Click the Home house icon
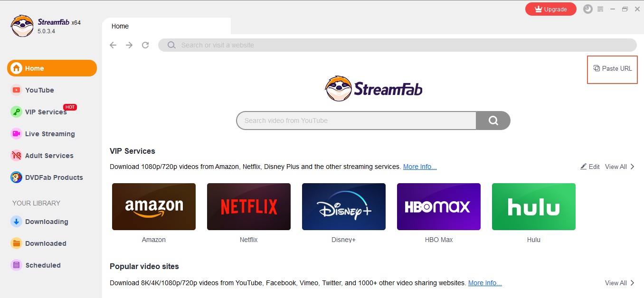The width and height of the screenshot is (644, 298). pos(17,68)
